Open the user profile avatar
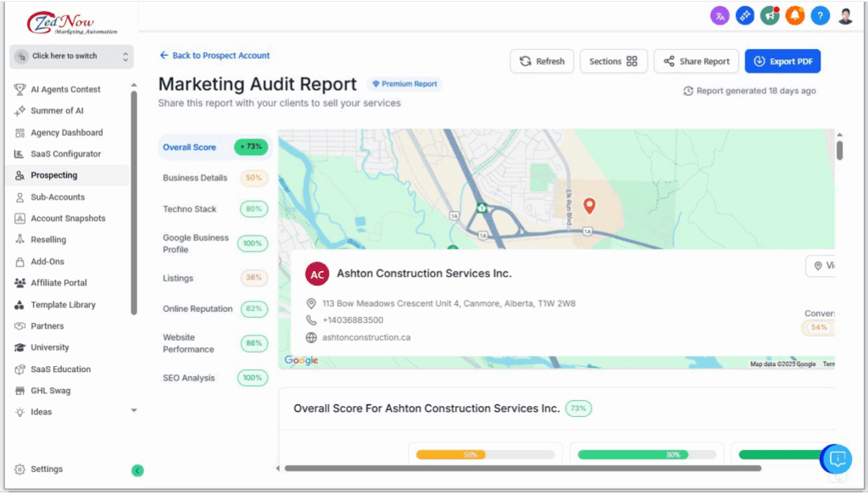Viewport: 868px width, 494px height. (845, 16)
